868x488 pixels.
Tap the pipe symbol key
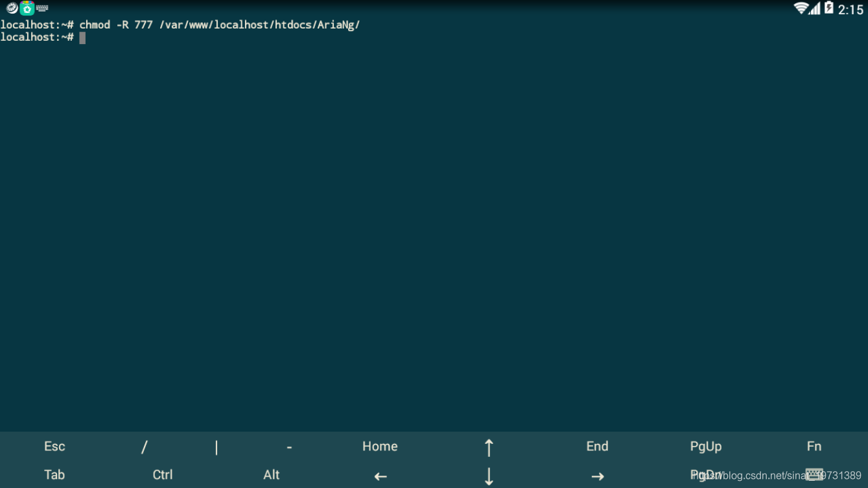[x=217, y=447]
